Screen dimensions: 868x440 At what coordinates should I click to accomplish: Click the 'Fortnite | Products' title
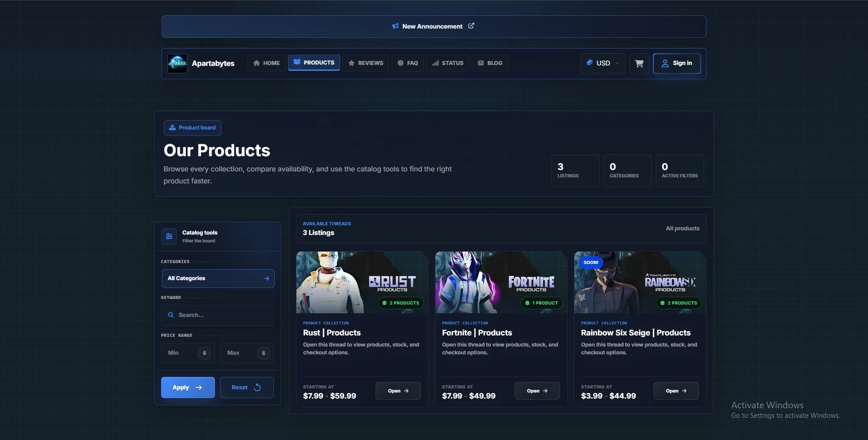(477, 333)
